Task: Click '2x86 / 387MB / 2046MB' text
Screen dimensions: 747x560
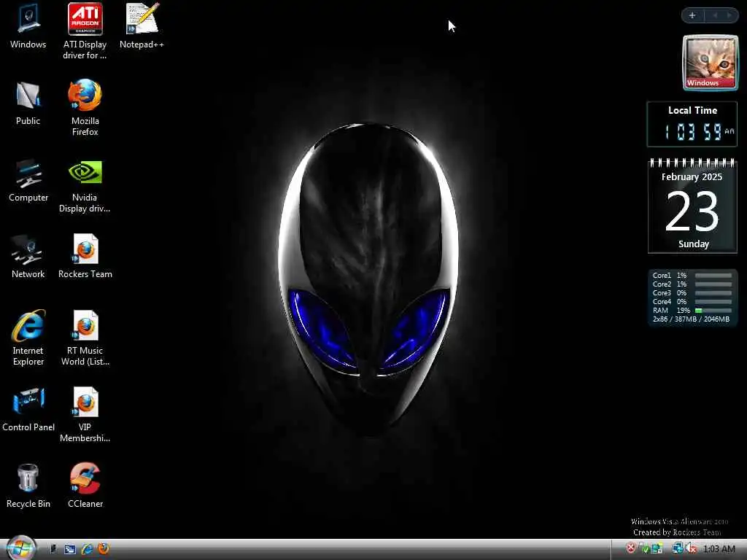Action: (691, 319)
